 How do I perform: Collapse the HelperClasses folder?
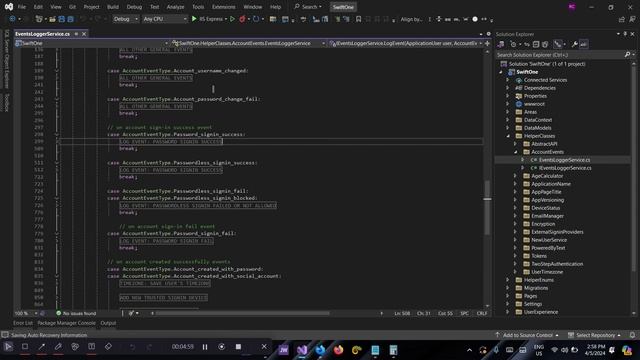pyautogui.click(x=508, y=136)
